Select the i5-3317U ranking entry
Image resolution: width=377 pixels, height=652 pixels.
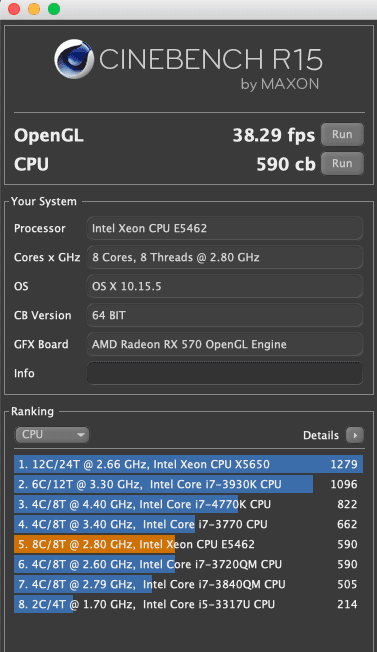click(188, 604)
